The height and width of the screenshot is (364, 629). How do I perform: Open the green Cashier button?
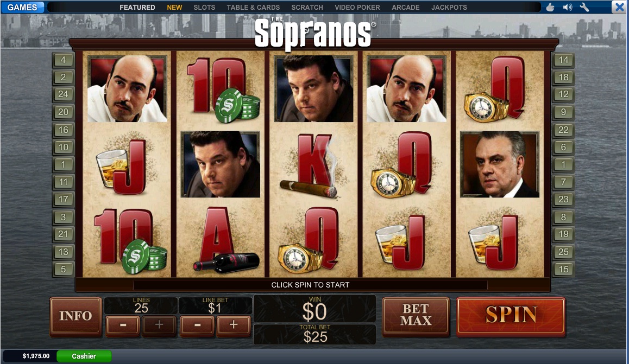click(84, 356)
